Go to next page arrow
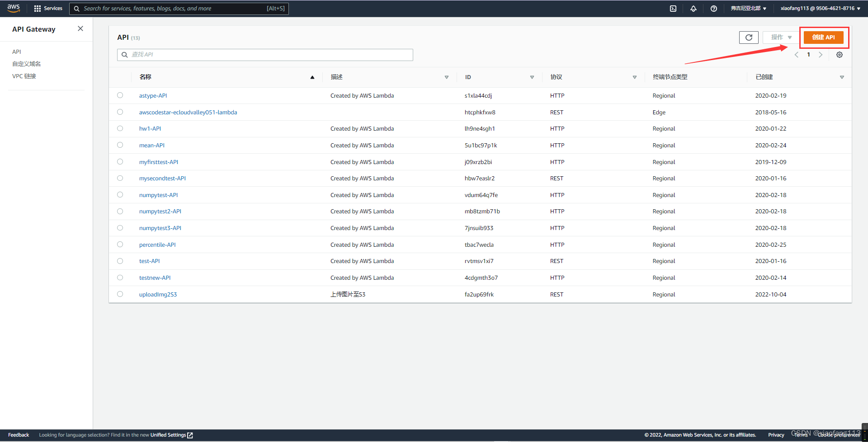 tap(821, 55)
